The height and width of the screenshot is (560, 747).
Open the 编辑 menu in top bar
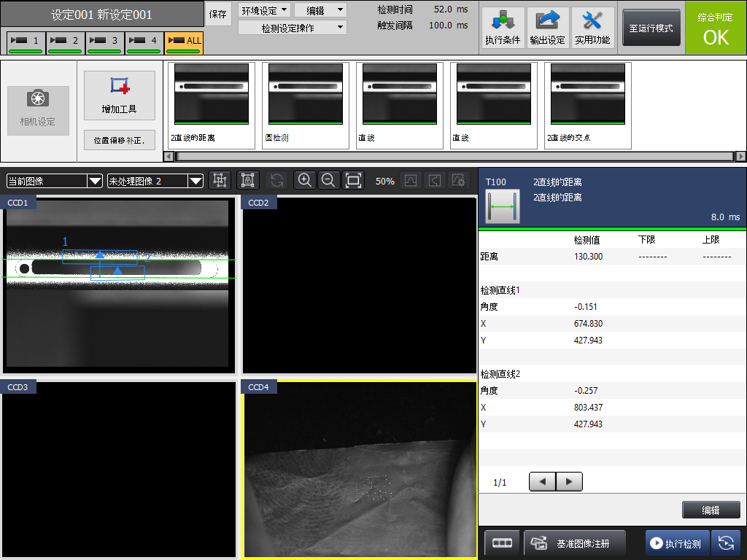(x=320, y=10)
